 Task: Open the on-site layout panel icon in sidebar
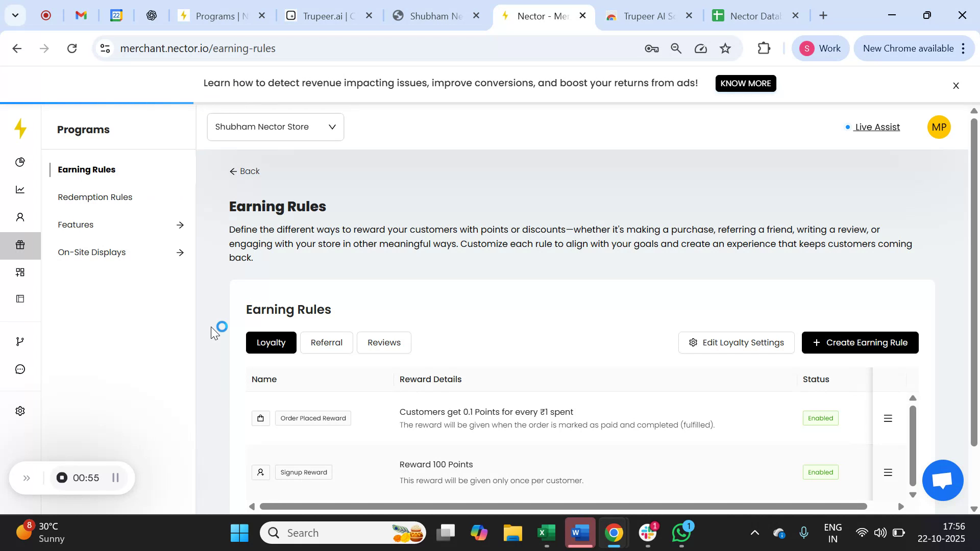[x=20, y=298]
